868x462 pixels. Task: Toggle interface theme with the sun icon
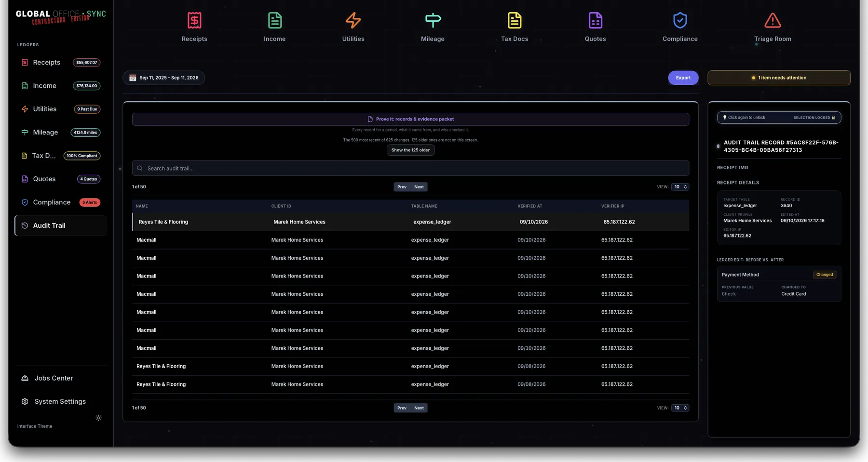98,418
